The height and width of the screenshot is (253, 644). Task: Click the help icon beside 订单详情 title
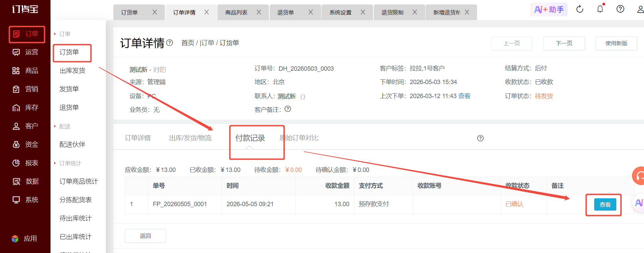coord(170,43)
